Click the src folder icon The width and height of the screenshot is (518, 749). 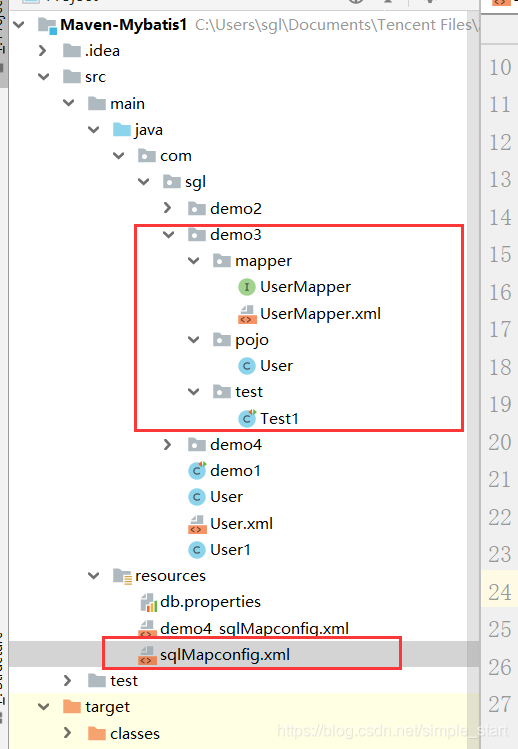coord(72,76)
